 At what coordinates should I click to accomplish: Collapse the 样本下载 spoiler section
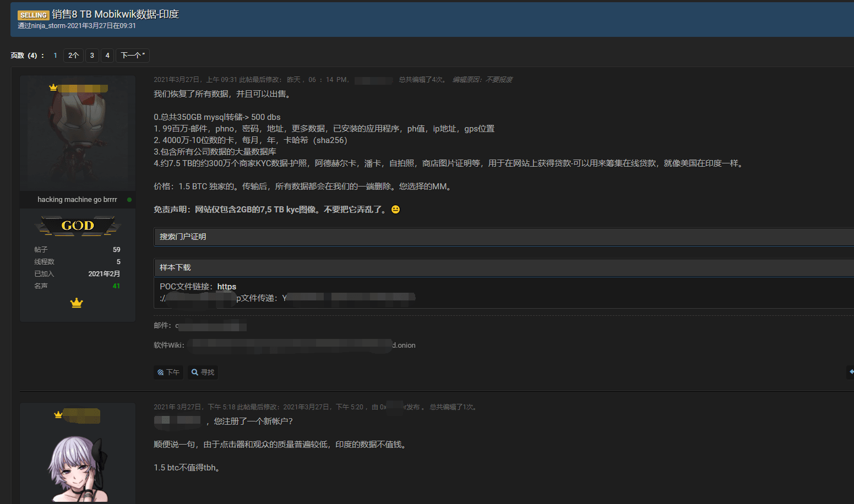tap(175, 267)
